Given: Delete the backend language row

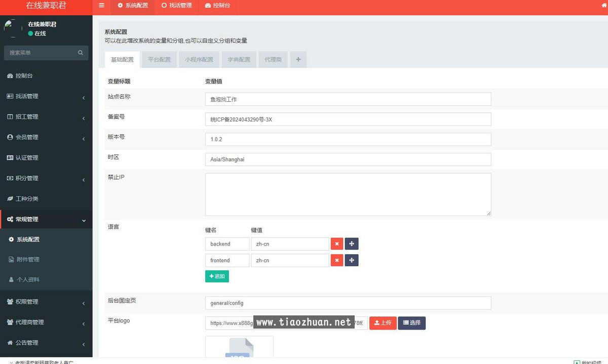Looking at the screenshot, I should [x=336, y=244].
